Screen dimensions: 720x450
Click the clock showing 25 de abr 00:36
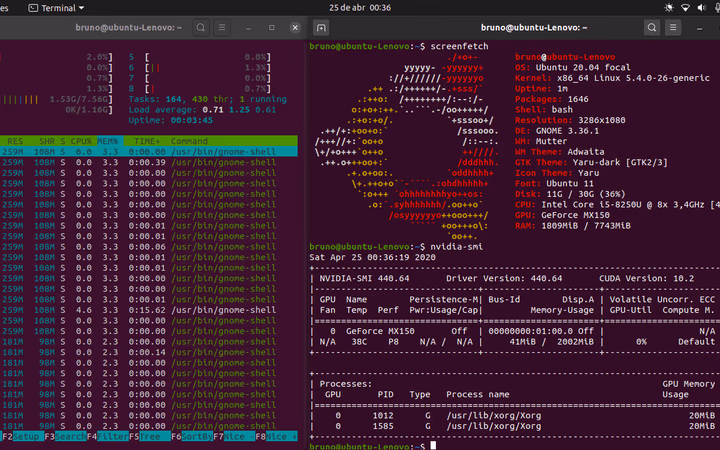360,8
